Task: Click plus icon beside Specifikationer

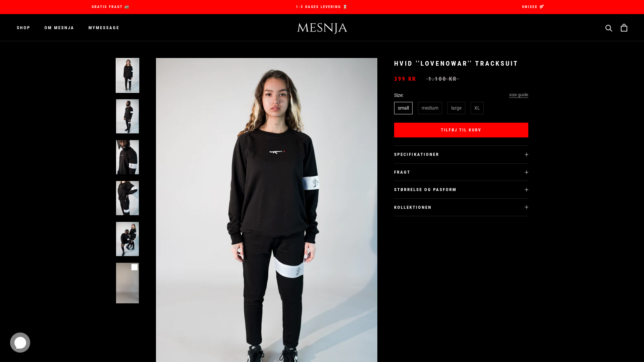Action: (526, 155)
